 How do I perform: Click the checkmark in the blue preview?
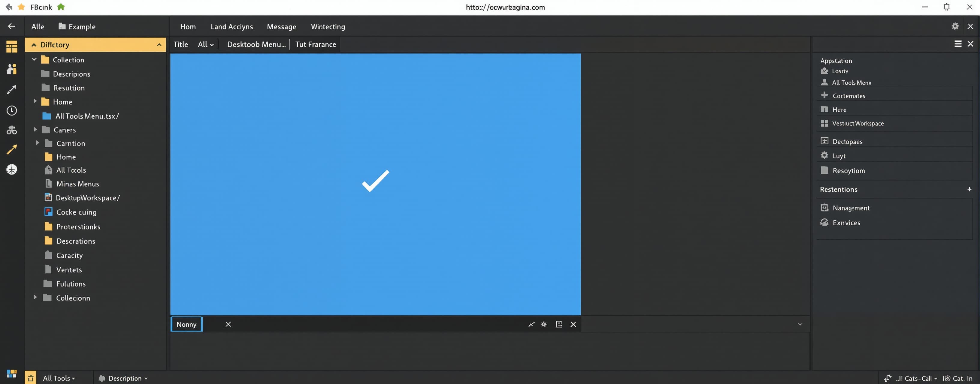tap(376, 181)
